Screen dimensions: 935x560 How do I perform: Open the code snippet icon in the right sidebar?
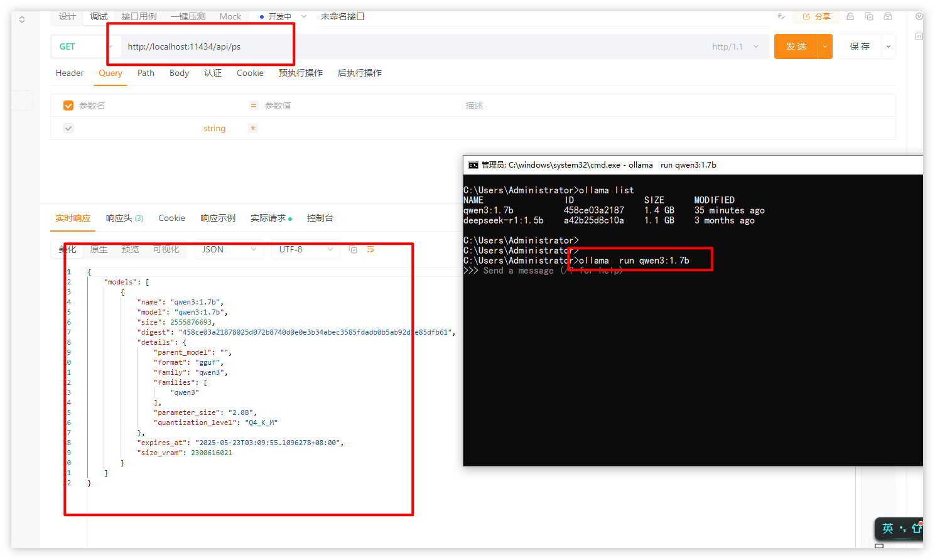919,36
